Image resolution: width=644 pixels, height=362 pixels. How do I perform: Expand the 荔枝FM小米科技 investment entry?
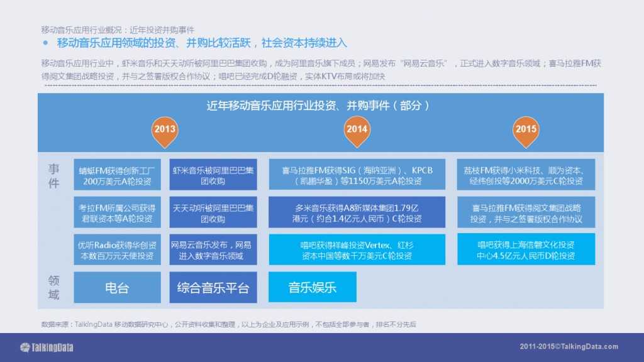[526, 175]
